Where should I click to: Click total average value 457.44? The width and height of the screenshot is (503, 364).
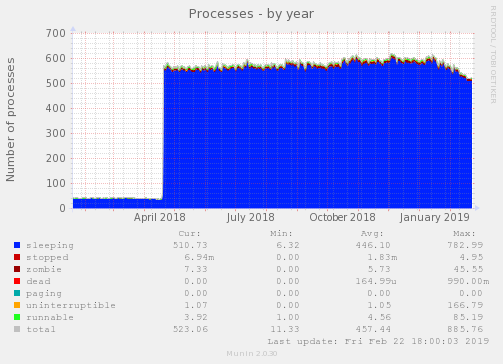tap(373, 329)
